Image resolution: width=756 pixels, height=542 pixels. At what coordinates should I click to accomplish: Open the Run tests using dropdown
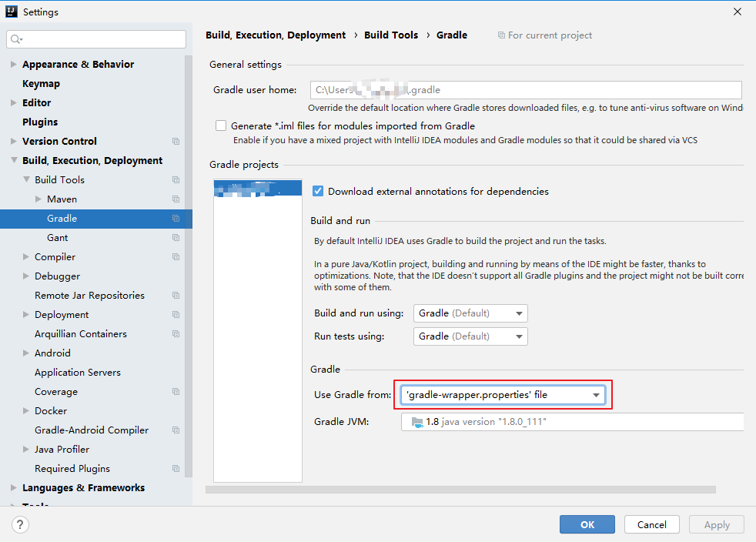coord(470,336)
